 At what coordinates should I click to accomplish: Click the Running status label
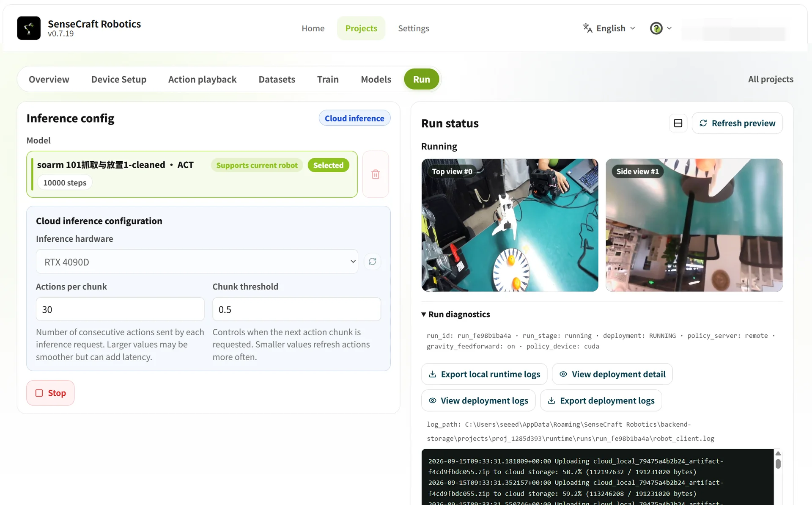439,146
